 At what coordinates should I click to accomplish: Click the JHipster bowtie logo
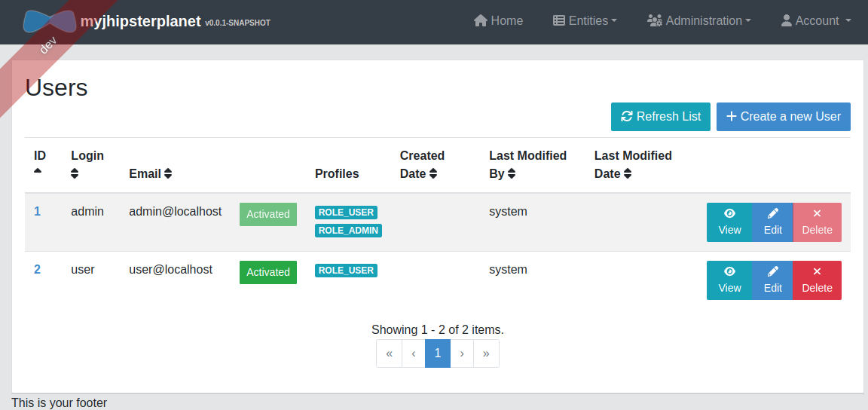point(50,21)
